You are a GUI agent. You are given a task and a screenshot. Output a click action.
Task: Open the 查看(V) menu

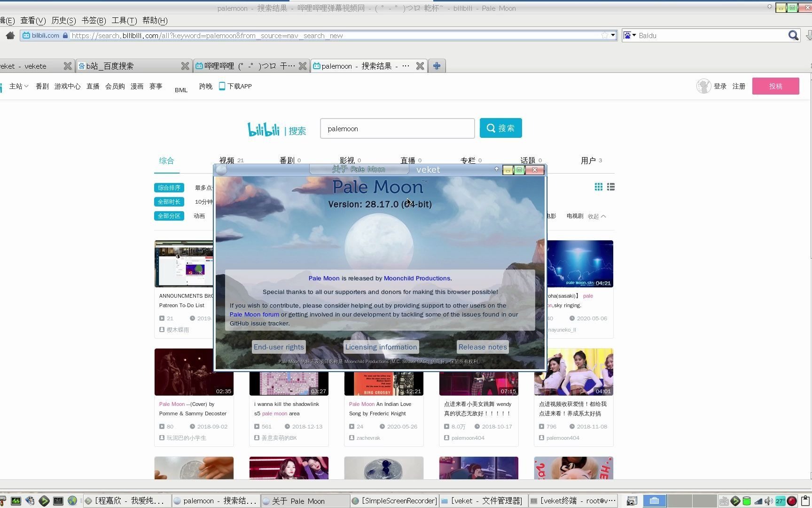pyautogui.click(x=33, y=20)
